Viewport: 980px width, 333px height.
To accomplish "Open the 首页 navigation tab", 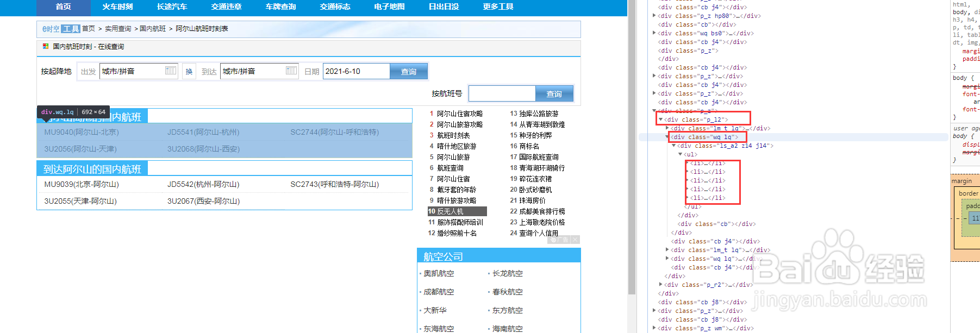I will coord(64,7).
